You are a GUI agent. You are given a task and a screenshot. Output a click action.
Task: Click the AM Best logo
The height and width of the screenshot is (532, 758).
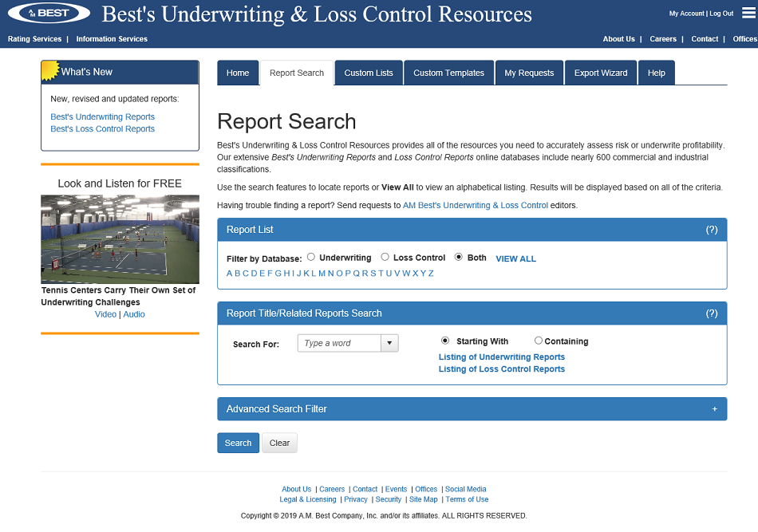49,13
